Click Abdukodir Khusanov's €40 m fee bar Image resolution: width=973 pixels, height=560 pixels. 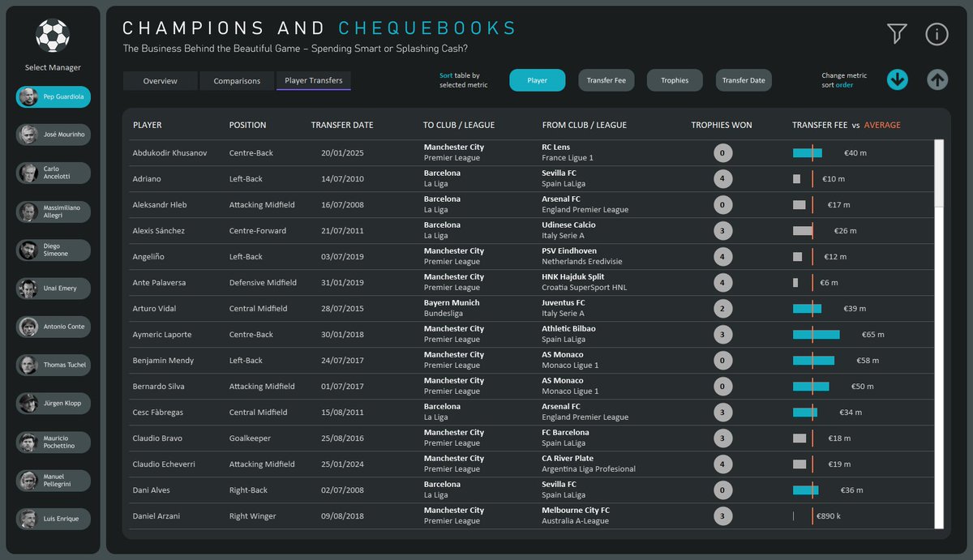pos(808,153)
